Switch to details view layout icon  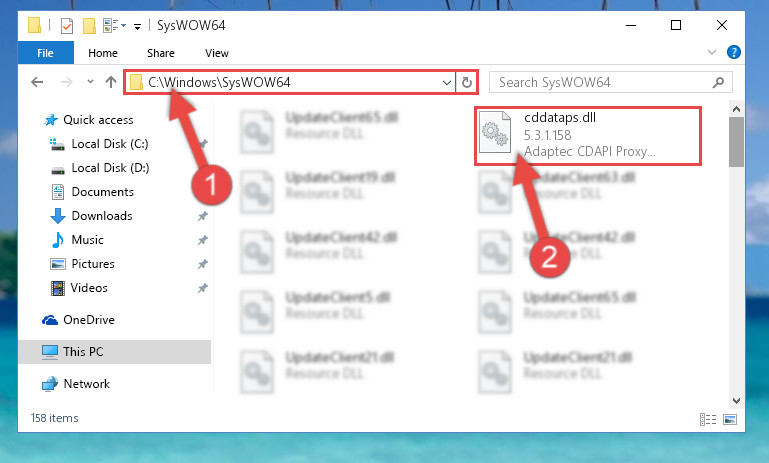(x=708, y=419)
